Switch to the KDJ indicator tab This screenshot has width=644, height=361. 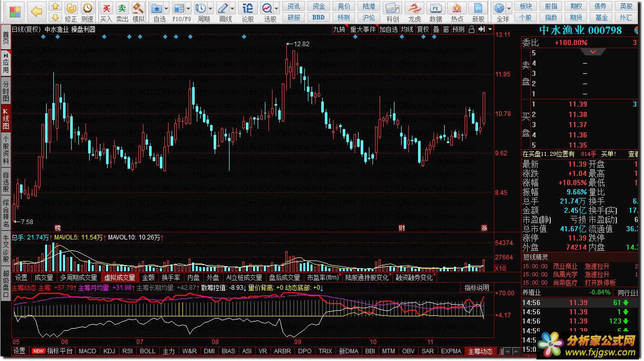tap(109, 351)
